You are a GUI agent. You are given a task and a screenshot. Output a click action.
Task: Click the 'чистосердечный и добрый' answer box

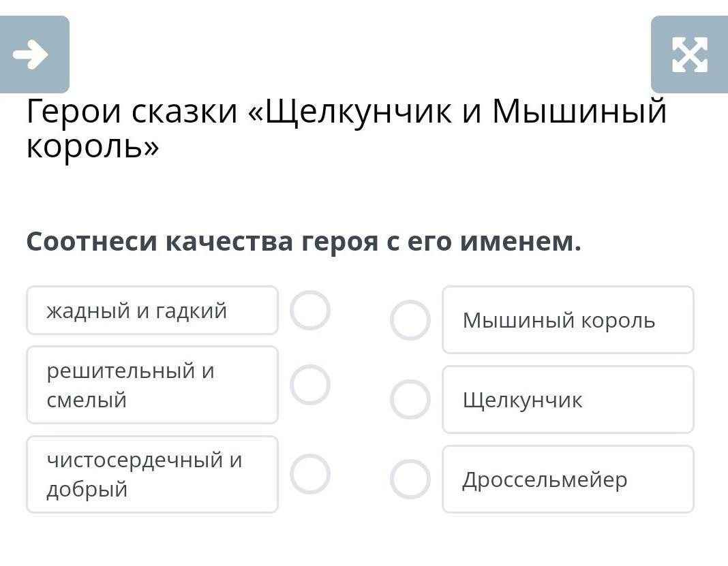[x=152, y=474]
